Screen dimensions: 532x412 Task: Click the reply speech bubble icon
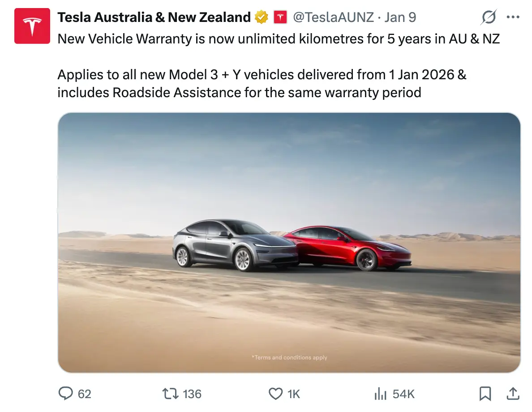(66, 394)
